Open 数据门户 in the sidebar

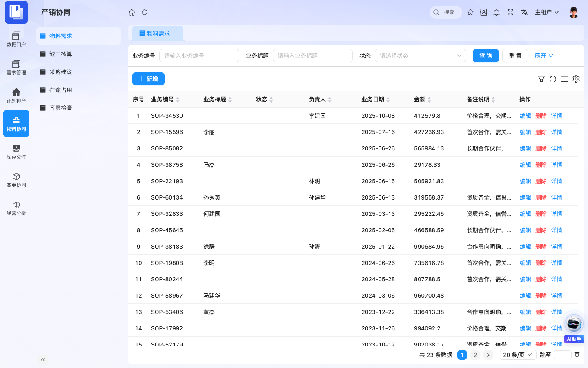click(x=16, y=39)
